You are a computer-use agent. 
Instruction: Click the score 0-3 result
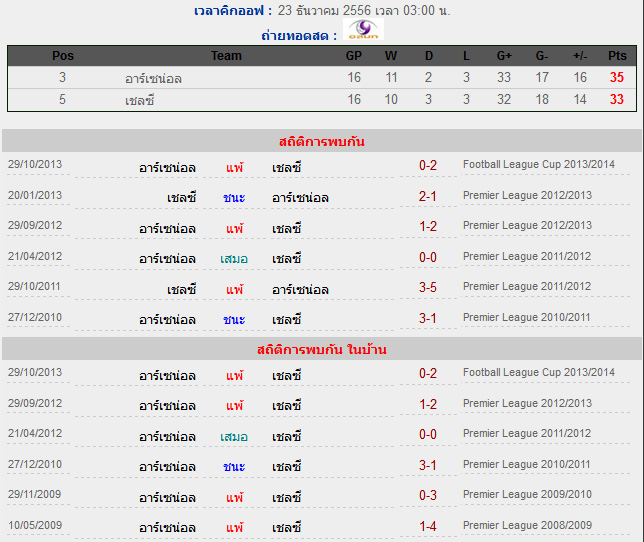point(428,495)
